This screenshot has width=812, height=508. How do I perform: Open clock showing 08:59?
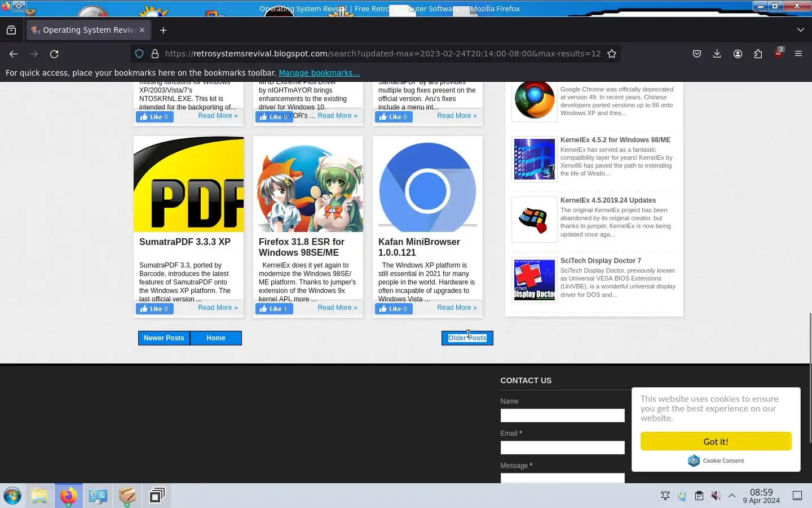coord(761,496)
